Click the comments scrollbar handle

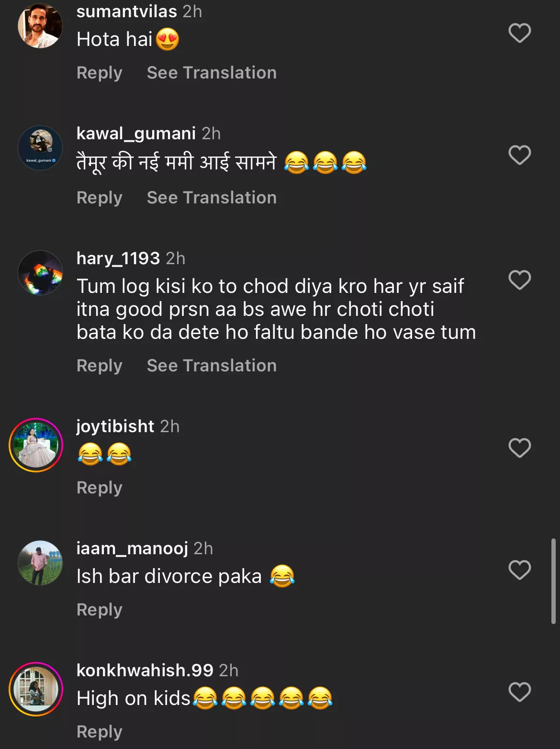pos(553,581)
